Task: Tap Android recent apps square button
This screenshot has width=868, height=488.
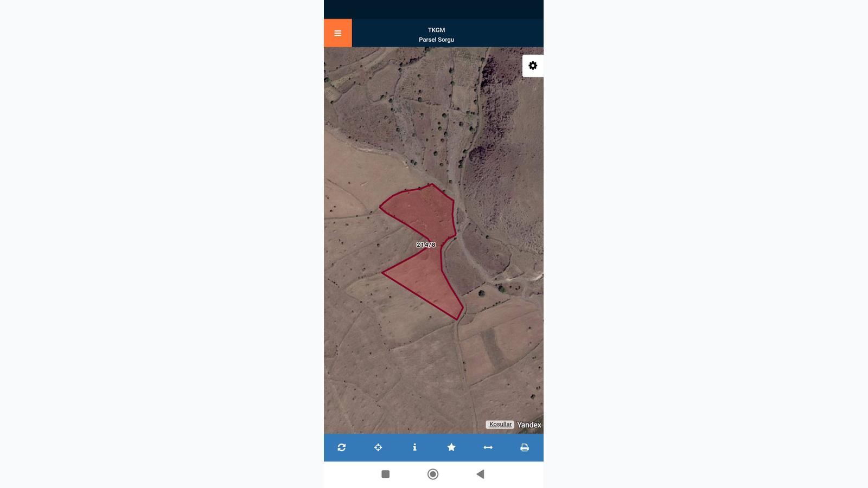Action: [386, 474]
